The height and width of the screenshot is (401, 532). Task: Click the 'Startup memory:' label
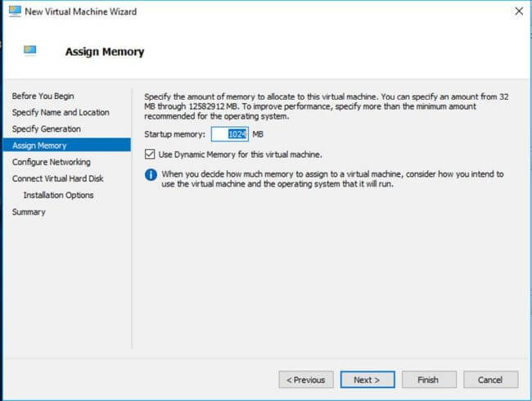click(x=174, y=134)
